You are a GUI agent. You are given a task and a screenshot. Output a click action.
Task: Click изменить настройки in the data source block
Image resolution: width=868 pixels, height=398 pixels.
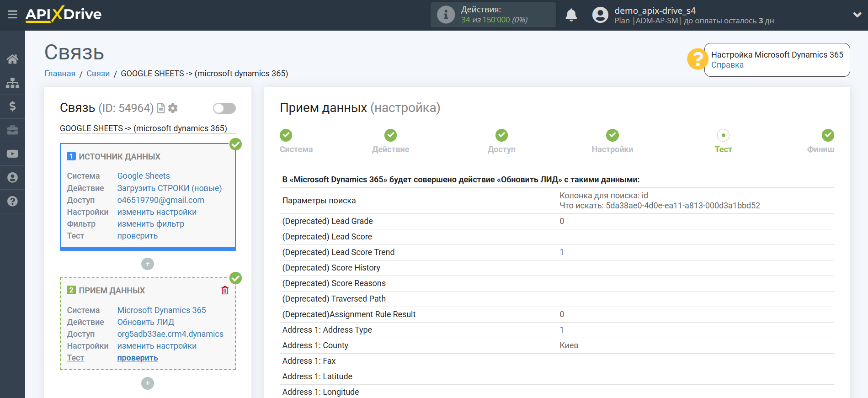(157, 212)
